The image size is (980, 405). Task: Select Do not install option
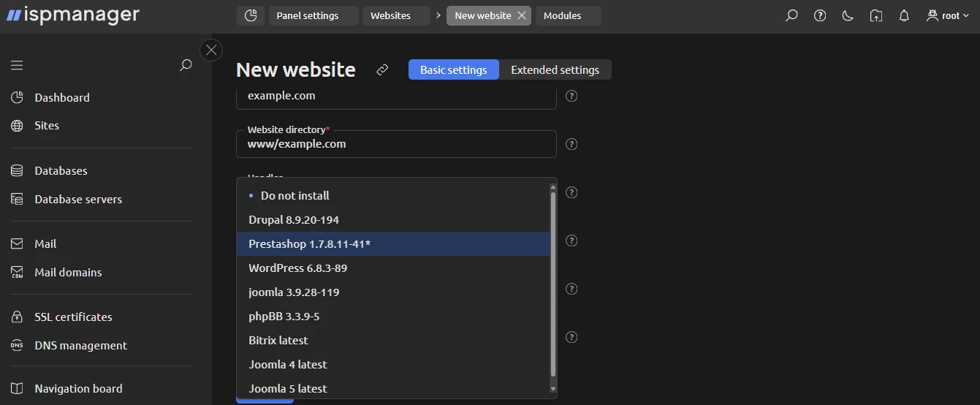[x=392, y=195]
